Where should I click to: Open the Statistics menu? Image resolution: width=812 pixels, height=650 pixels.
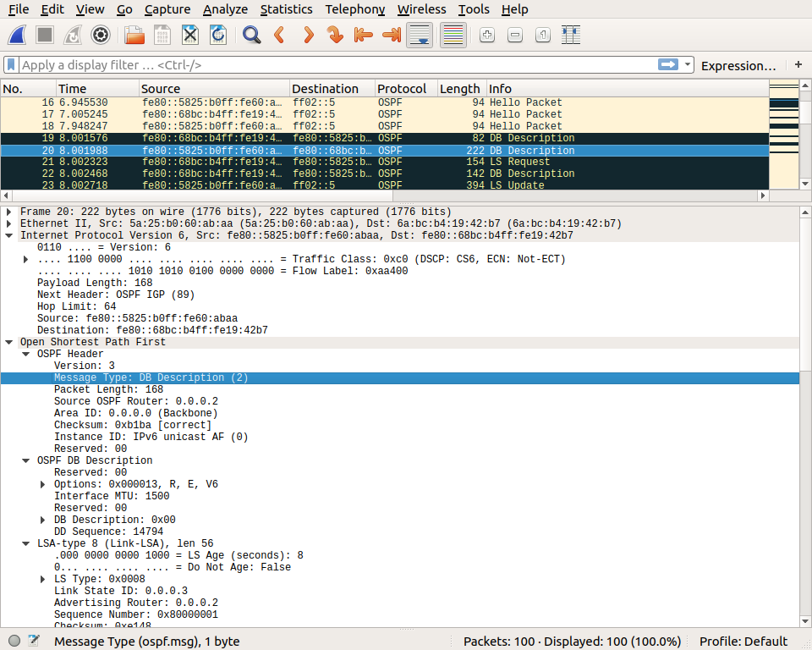click(x=287, y=9)
